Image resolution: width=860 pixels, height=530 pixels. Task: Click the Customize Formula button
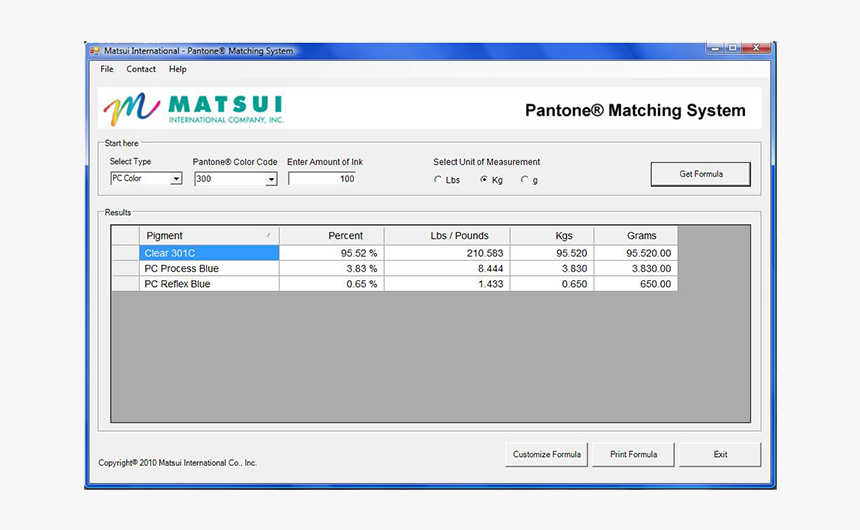(x=546, y=454)
